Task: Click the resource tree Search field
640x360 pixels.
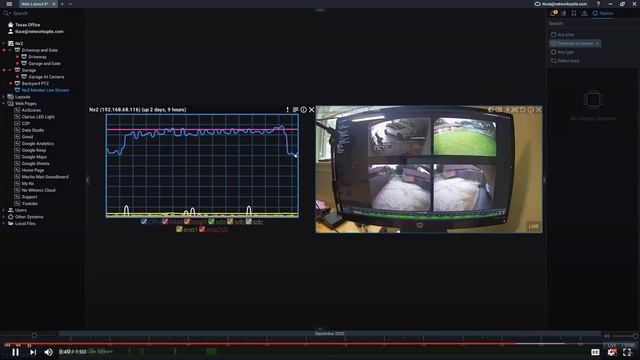Action: click(x=43, y=13)
